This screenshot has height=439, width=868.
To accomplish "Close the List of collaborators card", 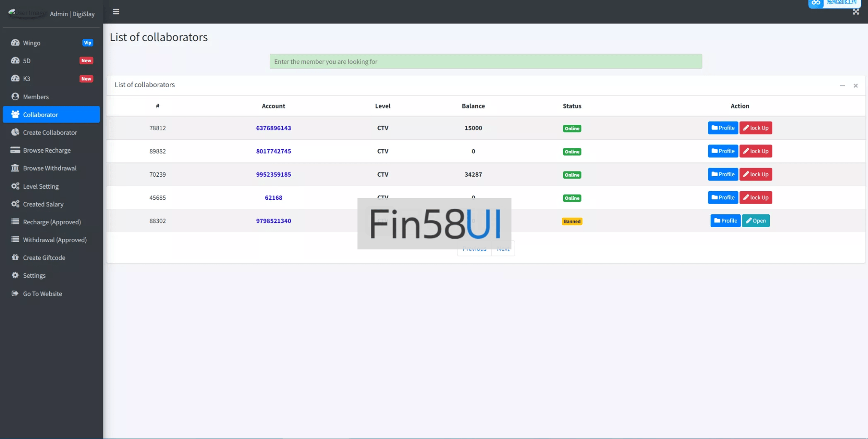I will point(855,86).
